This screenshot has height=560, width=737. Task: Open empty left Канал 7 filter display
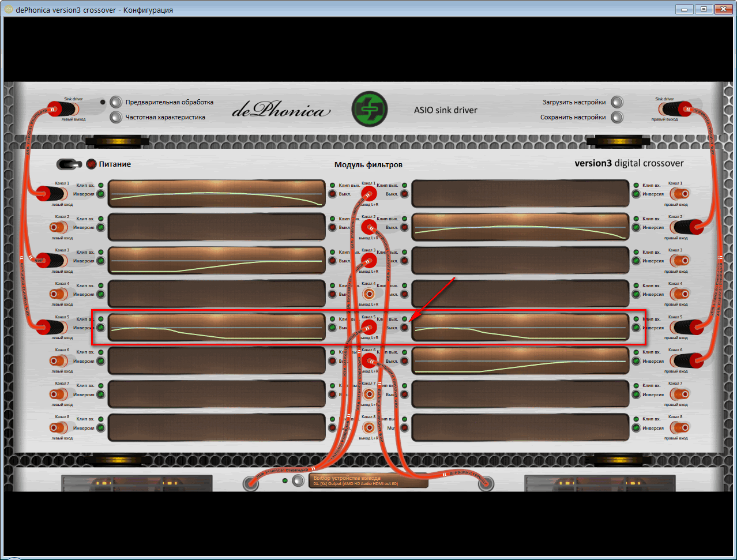coord(217,394)
